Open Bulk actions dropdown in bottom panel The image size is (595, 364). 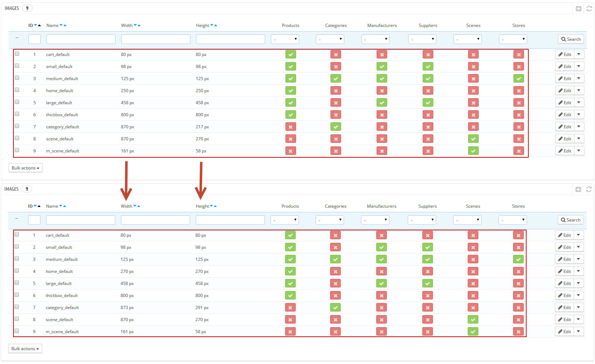[25, 349]
